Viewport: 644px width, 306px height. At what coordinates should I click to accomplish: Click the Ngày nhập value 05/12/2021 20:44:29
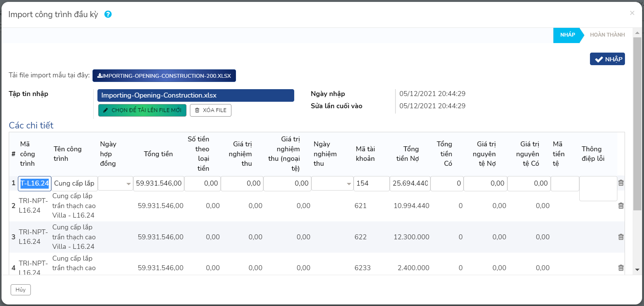coord(432,94)
